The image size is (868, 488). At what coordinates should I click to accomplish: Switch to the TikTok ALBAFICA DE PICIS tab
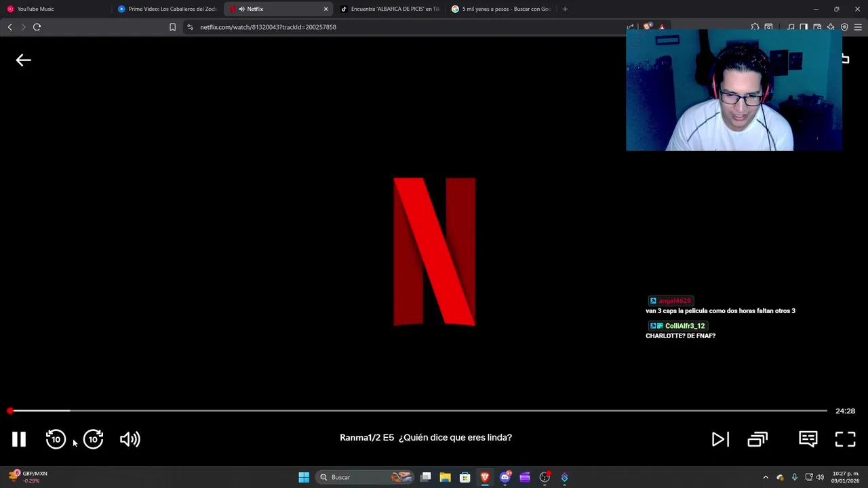[390, 9]
